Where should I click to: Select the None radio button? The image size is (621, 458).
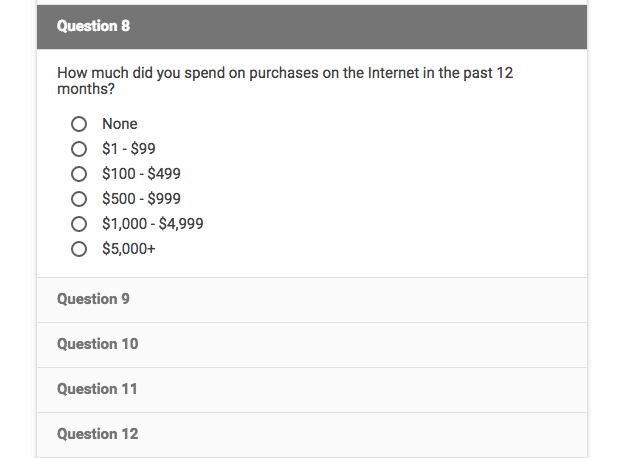[79, 124]
